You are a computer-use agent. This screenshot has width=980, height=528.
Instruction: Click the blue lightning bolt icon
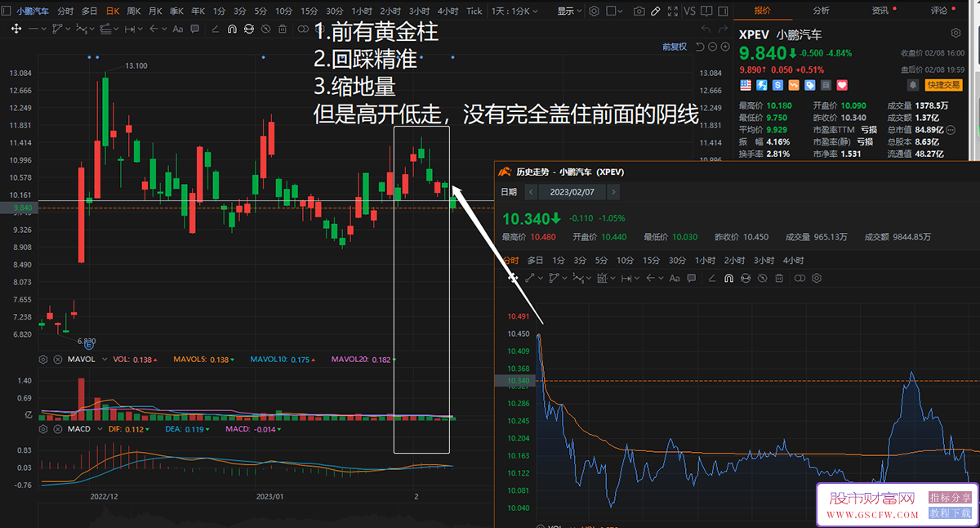(x=761, y=85)
